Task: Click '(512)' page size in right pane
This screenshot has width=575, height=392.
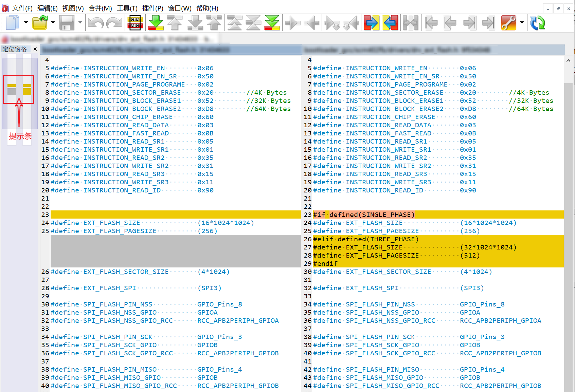Action: 470,255
